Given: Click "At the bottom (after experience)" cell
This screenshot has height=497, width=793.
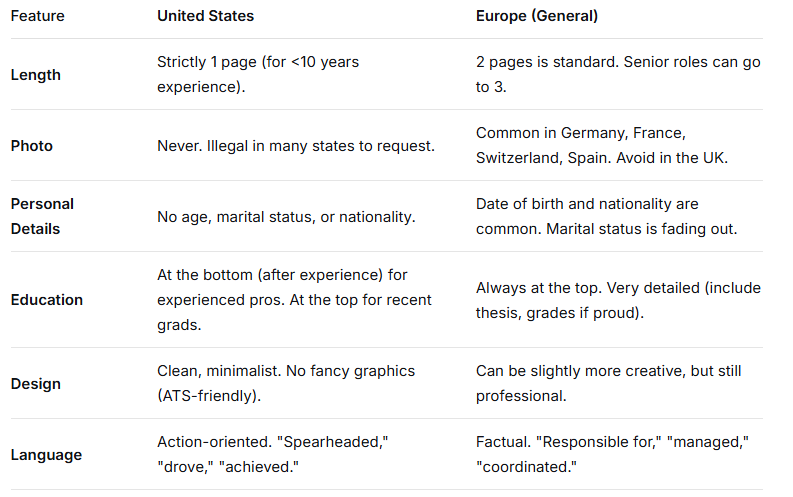Looking at the screenshot, I should point(294,299).
